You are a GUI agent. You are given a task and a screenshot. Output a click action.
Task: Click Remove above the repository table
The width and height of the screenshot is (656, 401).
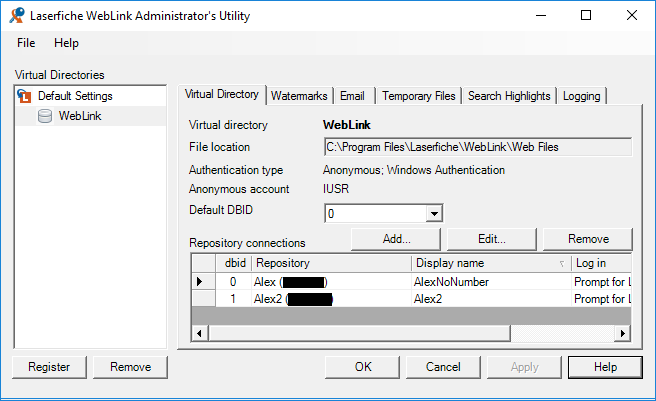click(588, 239)
